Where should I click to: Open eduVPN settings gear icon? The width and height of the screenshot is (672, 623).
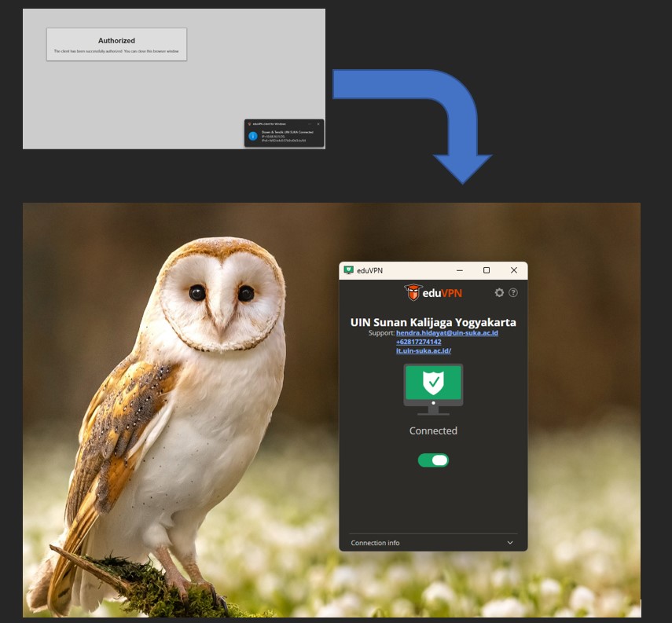(499, 293)
